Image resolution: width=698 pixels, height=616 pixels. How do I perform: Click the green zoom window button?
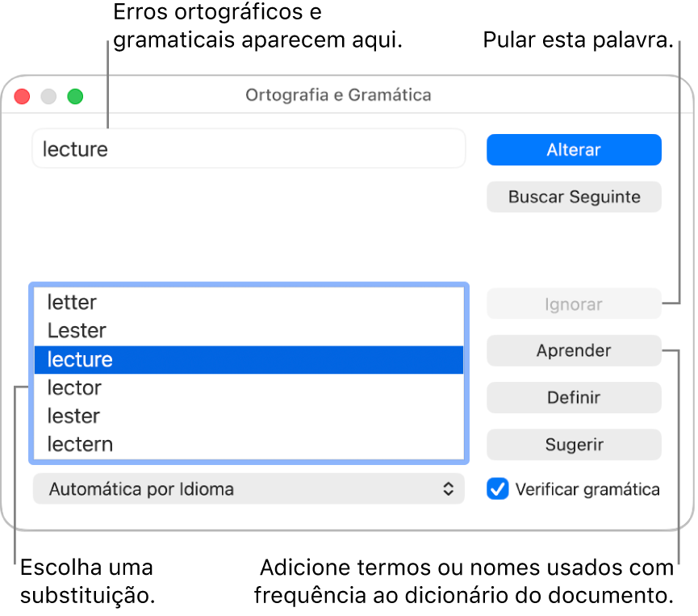75,95
